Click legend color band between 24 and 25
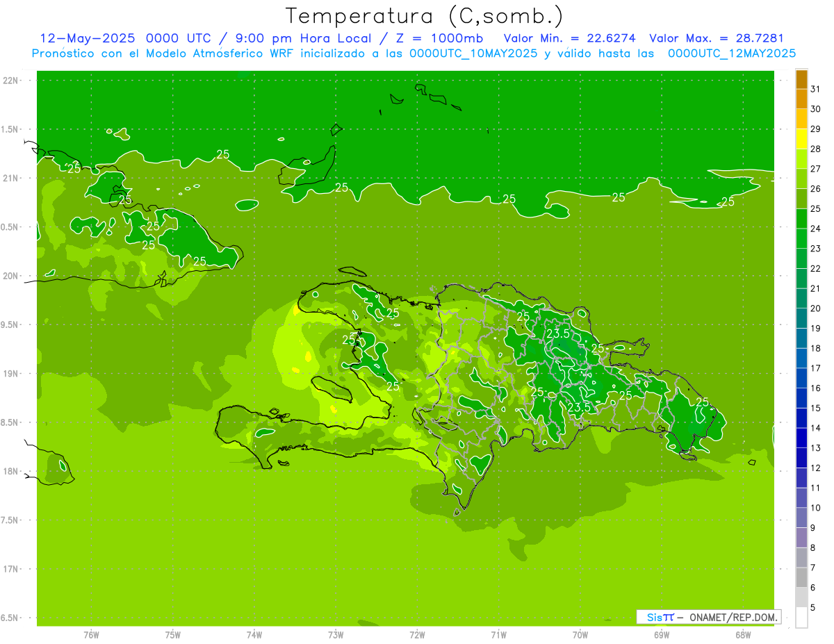The height and width of the screenshot is (644, 834). pos(801,219)
